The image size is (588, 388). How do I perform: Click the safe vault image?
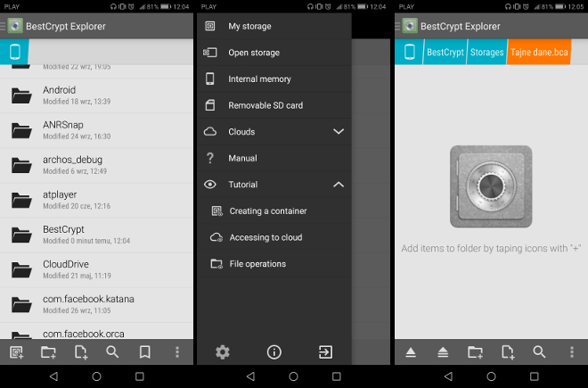pyautogui.click(x=491, y=186)
